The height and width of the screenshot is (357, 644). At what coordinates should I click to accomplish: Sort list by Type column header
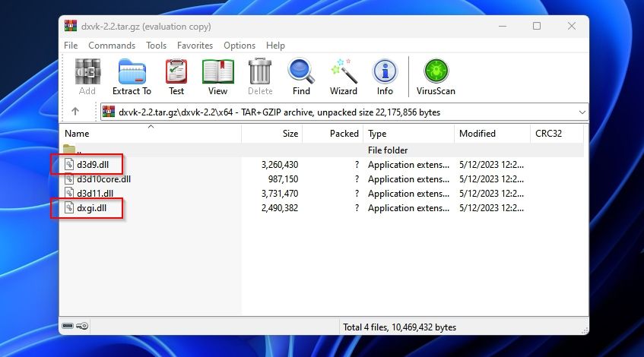point(408,134)
